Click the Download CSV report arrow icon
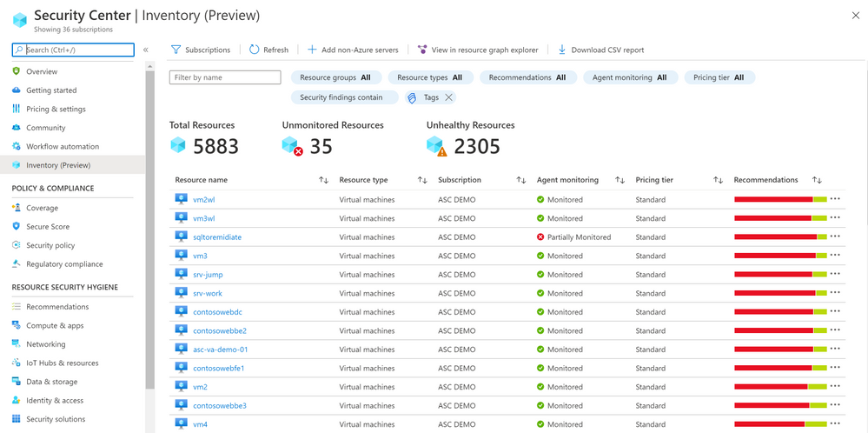 click(562, 50)
